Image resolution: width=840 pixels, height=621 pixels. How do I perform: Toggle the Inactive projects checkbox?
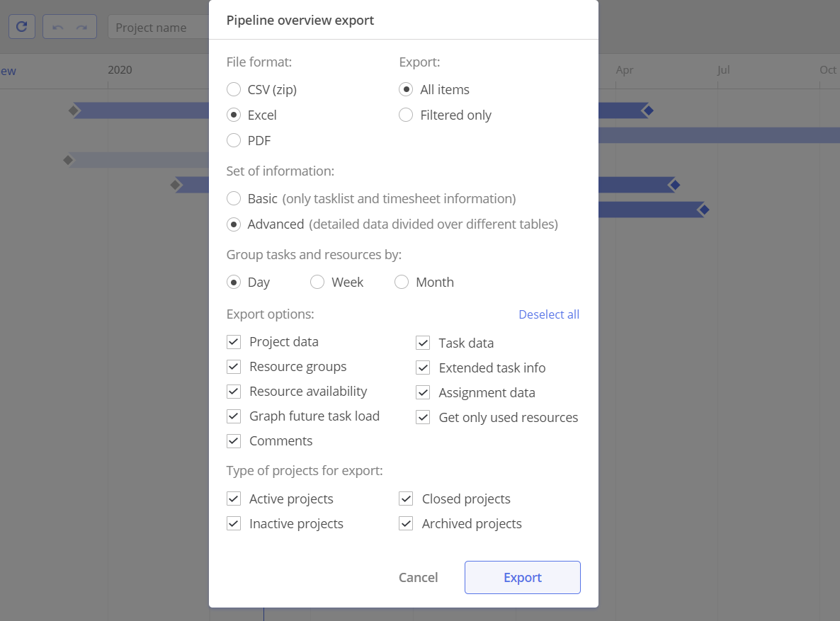[x=234, y=523]
